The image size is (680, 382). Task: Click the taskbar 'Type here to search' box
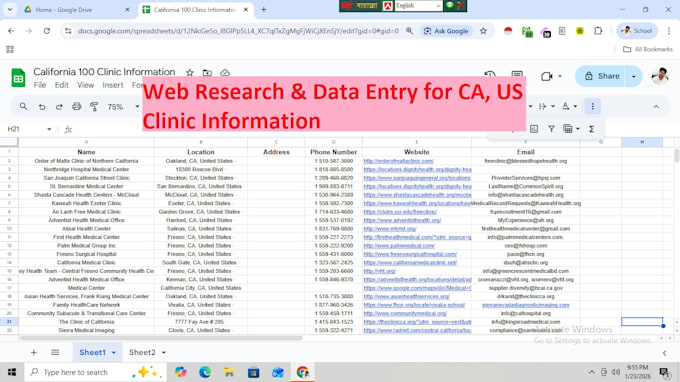(95, 372)
